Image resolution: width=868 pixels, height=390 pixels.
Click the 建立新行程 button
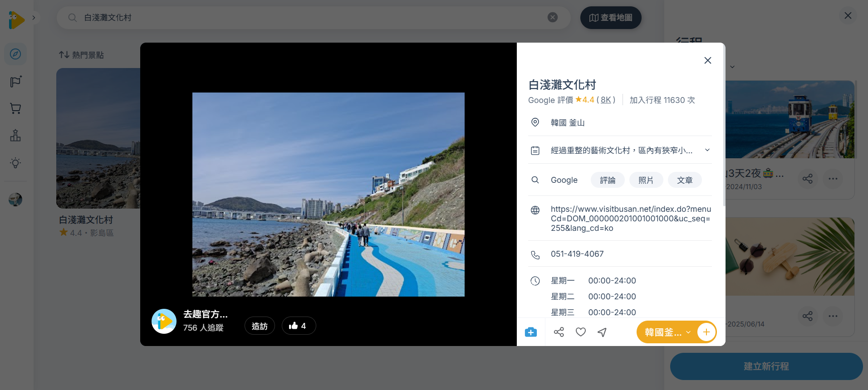(x=766, y=366)
